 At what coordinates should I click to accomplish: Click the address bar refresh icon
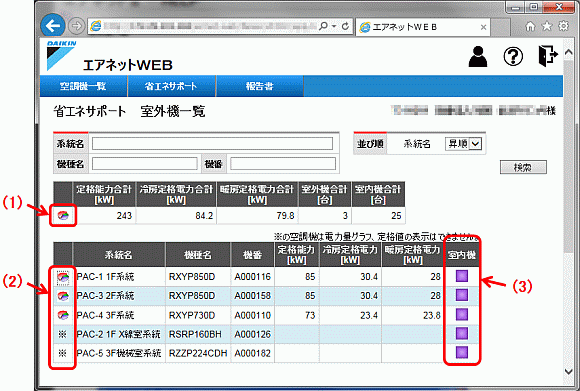point(345,26)
